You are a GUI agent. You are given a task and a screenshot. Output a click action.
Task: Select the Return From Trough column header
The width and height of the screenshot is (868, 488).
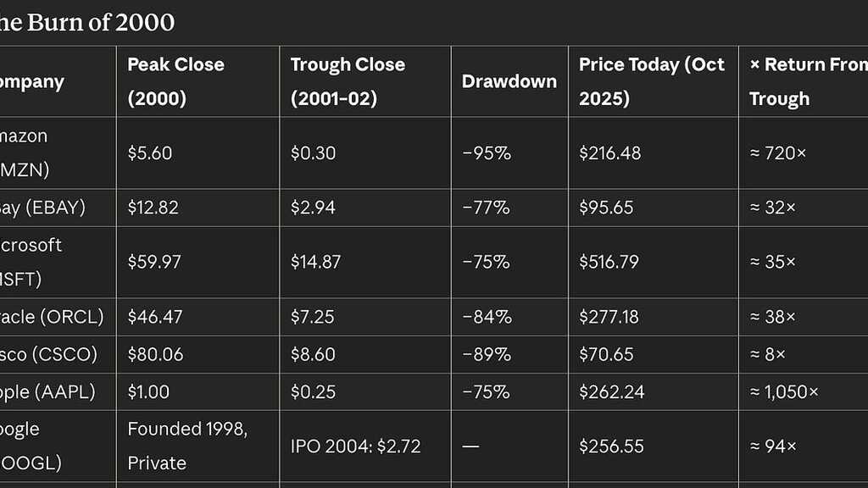tap(807, 81)
